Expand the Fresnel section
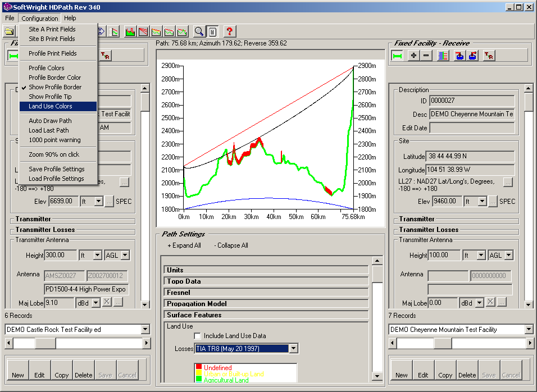The image size is (537, 392). [266, 293]
